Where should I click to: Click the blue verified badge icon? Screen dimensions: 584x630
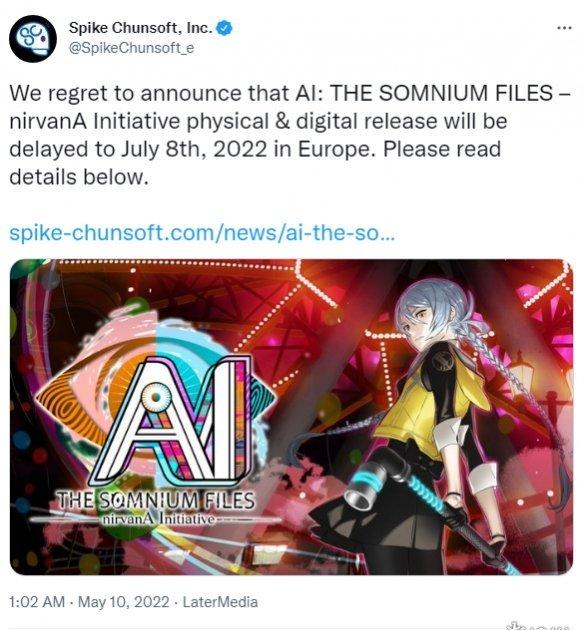click(224, 28)
